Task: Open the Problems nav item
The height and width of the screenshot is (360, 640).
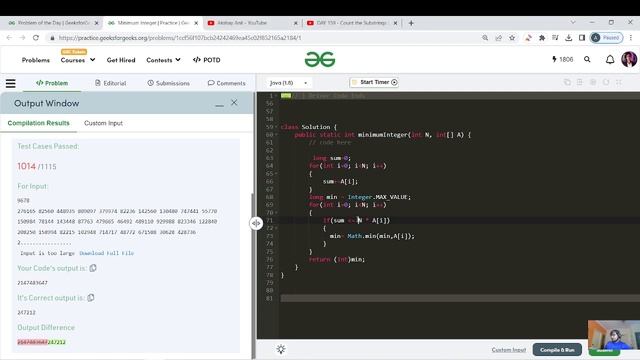Action: (36, 60)
